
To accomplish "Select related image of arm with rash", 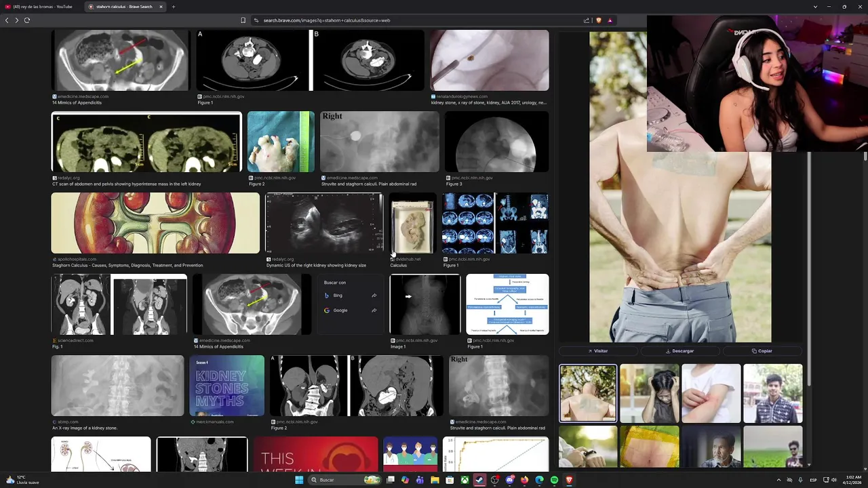I will point(711,393).
